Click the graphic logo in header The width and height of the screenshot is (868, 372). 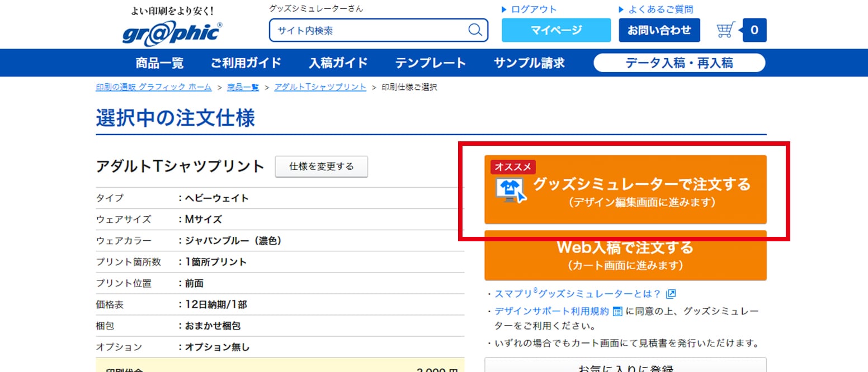[x=172, y=33]
